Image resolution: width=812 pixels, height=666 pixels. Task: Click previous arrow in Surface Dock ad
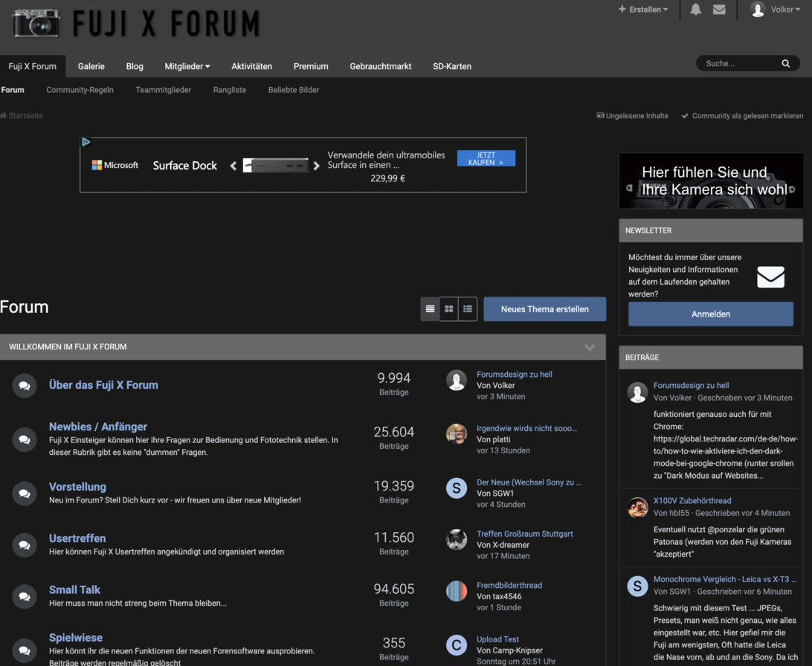coord(233,166)
